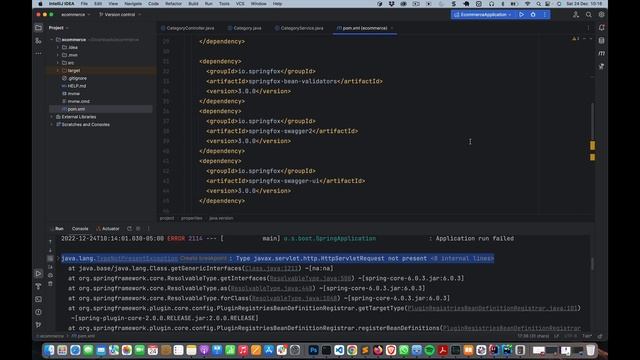The image size is (640, 360).
Task: Click ResolvableType.java link in getInterfaces line
Action: coord(311,278)
